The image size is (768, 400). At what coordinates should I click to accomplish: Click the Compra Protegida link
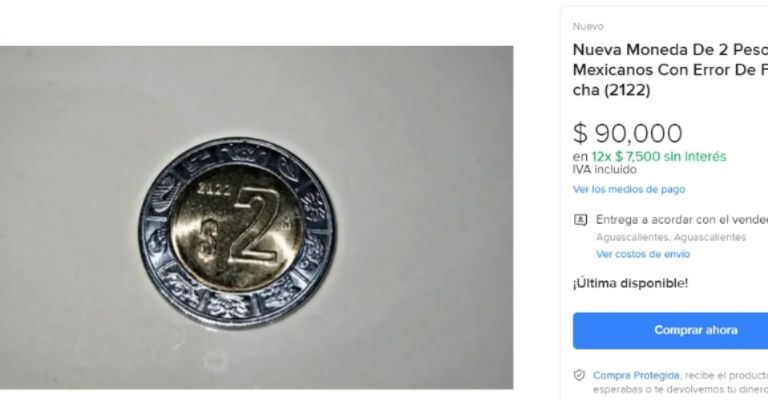(636, 376)
